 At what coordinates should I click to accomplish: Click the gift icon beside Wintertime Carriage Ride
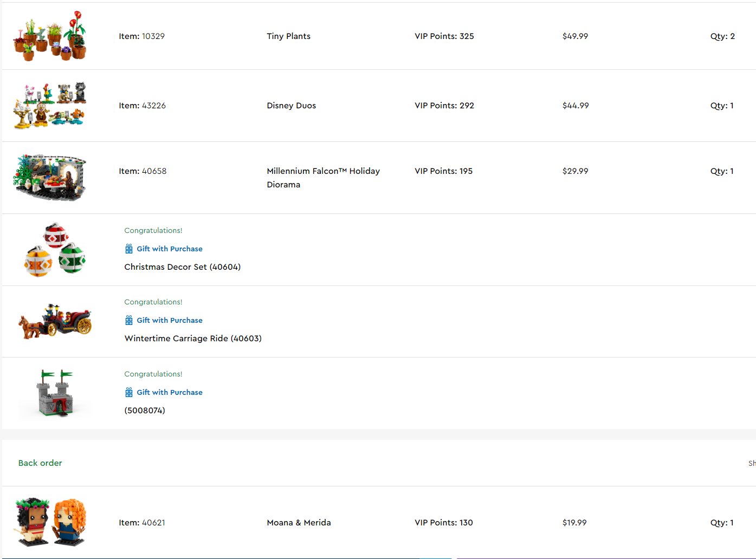coord(129,320)
